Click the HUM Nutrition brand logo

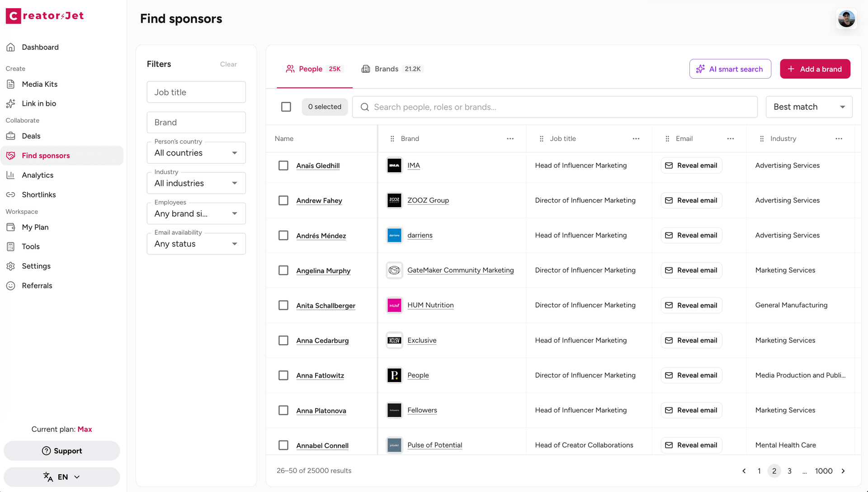(394, 305)
